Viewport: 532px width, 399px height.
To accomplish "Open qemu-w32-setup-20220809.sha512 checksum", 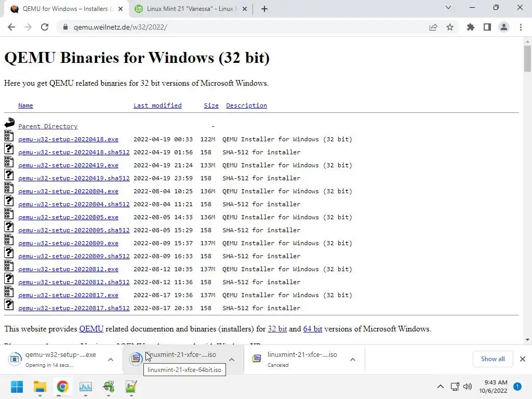I will coord(74,256).
